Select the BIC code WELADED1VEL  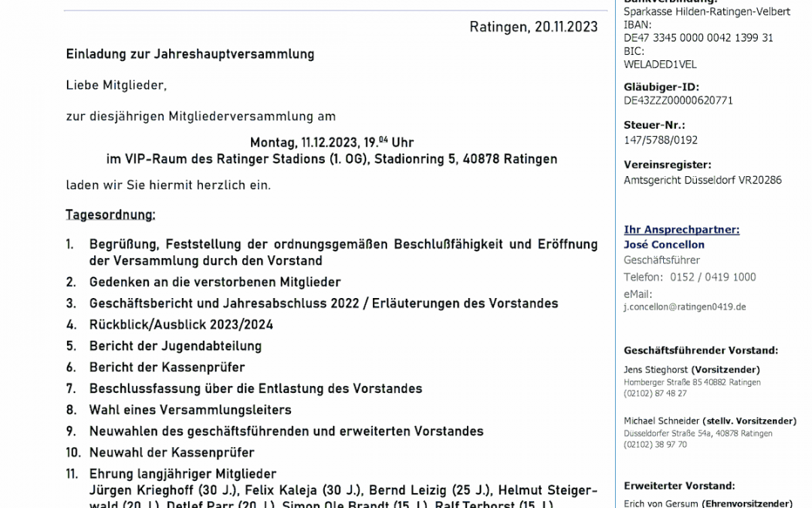click(x=659, y=64)
